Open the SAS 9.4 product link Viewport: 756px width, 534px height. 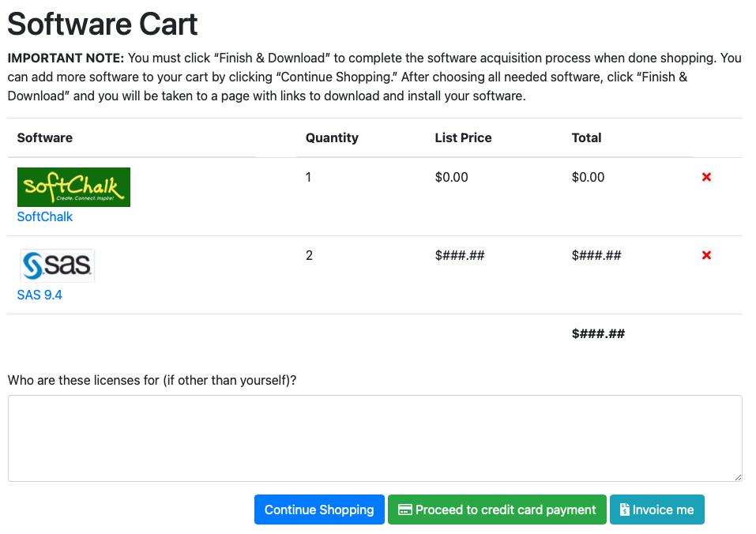(39, 295)
